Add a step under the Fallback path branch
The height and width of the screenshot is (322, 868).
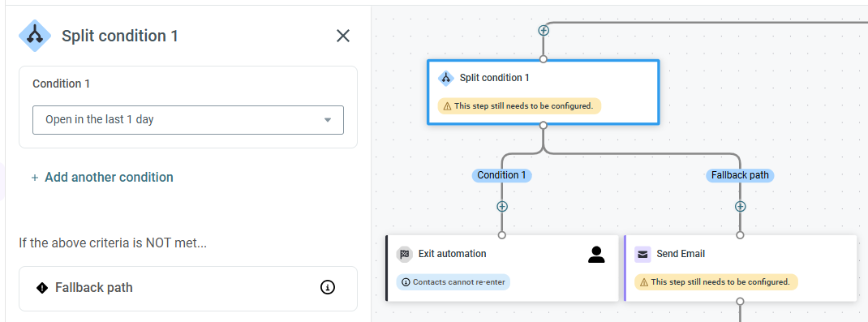click(740, 206)
